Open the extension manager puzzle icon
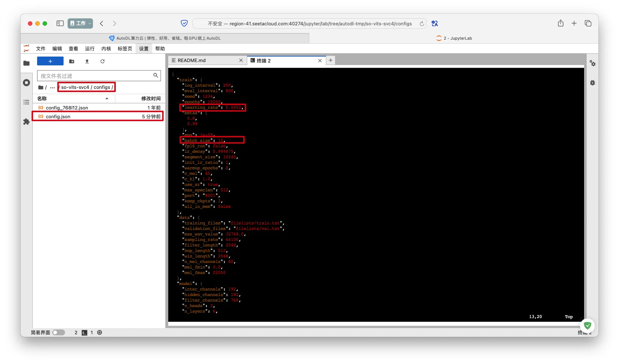This screenshot has width=619, height=364. point(26,122)
